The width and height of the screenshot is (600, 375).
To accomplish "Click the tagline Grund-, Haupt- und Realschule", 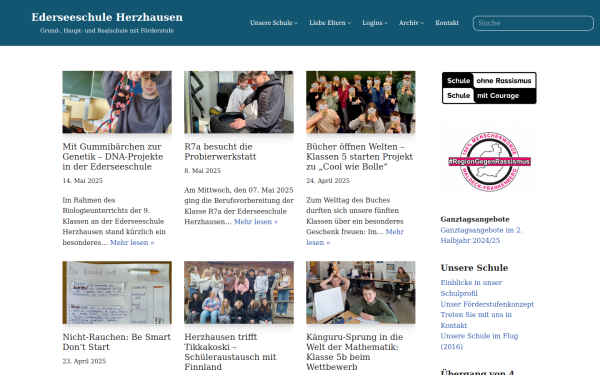I will (x=107, y=31).
